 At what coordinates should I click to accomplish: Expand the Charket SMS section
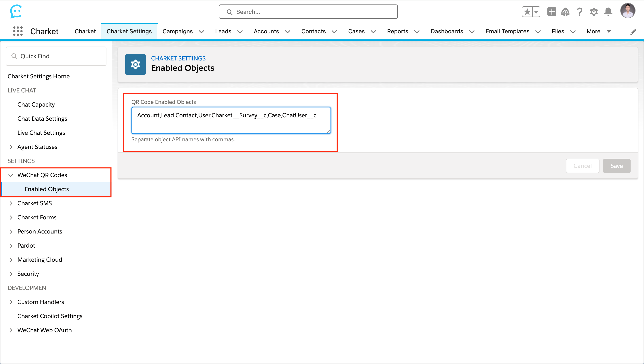pos(11,203)
